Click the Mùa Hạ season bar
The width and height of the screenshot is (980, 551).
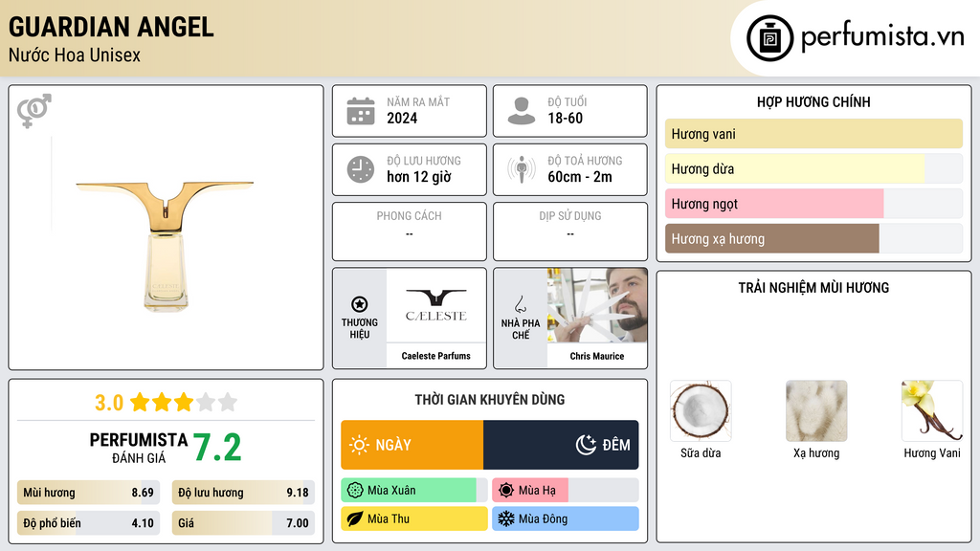click(566, 491)
